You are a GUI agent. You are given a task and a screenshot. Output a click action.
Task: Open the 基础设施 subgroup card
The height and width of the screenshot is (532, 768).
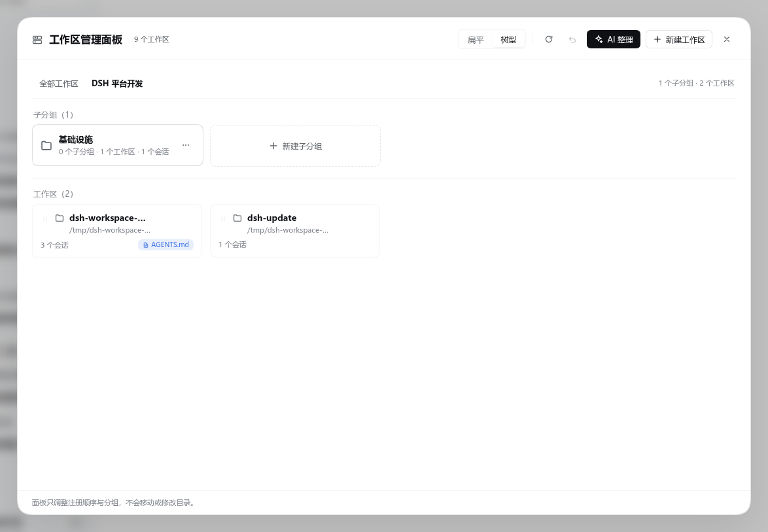[x=118, y=145]
